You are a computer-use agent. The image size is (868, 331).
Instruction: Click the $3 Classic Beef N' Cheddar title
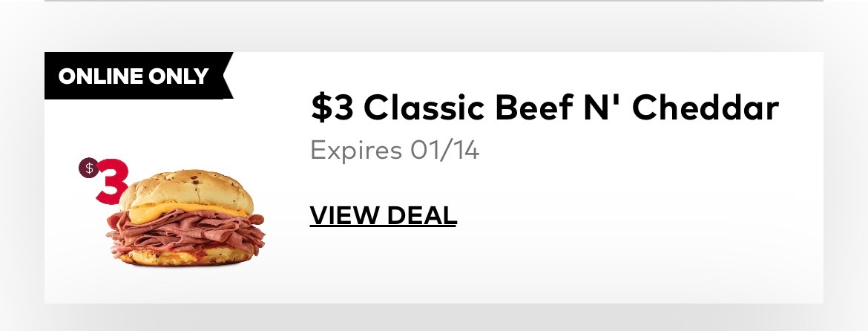pos(545,108)
